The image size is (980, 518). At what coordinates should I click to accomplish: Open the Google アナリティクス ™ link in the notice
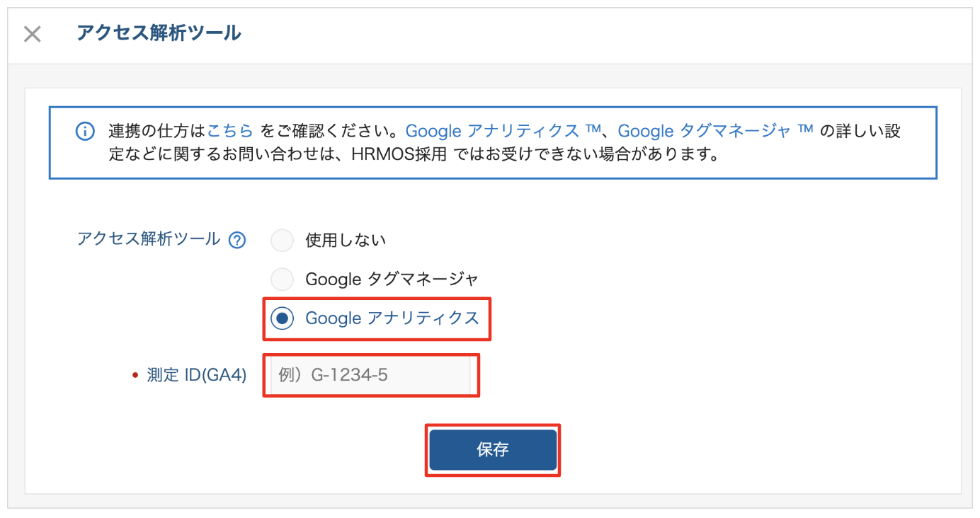click(503, 131)
